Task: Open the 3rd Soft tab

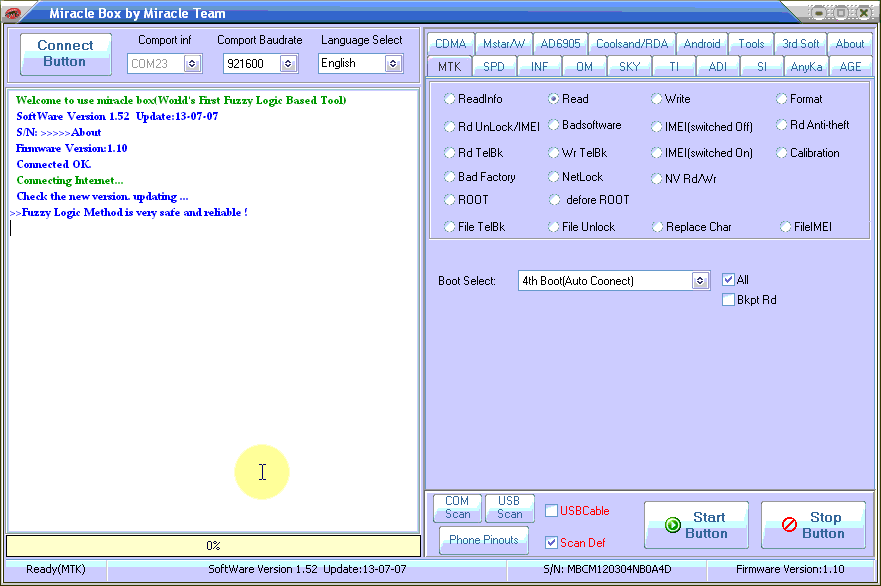Action: [x=801, y=44]
